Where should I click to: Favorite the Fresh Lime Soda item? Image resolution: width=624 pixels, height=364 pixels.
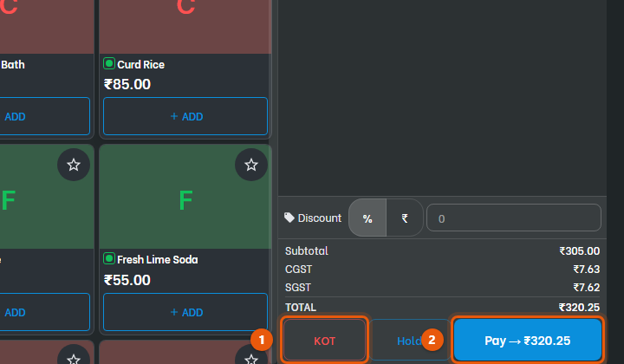coord(251,165)
